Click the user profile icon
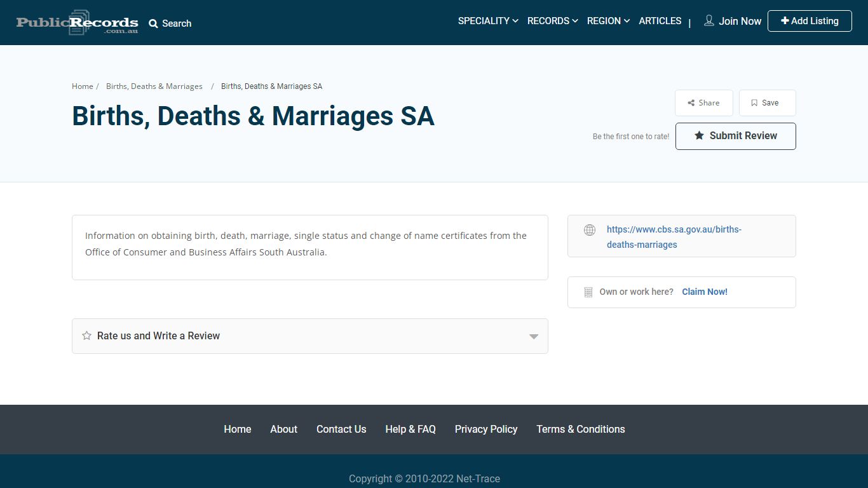Viewport: 868px width, 488px height. [709, 21]
